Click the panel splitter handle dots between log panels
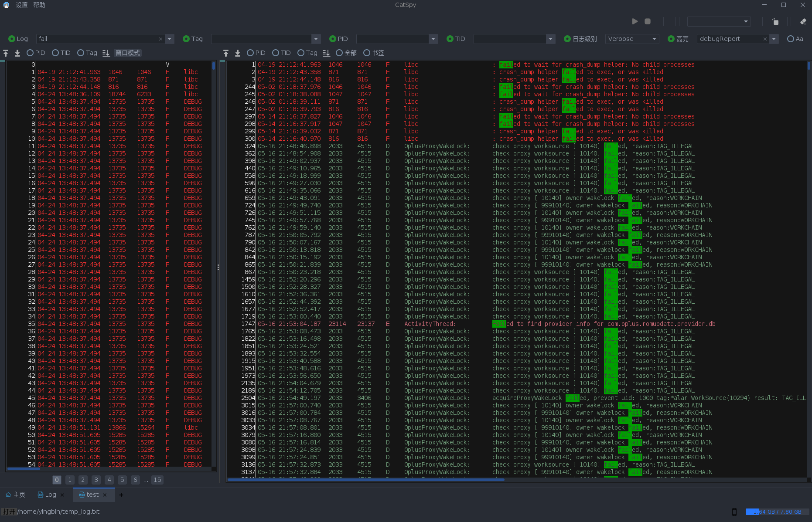The height and width of the screenshot is (522, 812). coord(218,267)
